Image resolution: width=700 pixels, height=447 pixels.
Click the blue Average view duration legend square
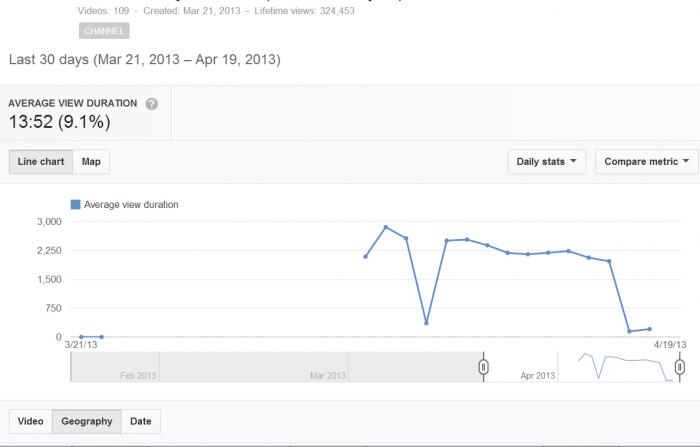[75, 205]
